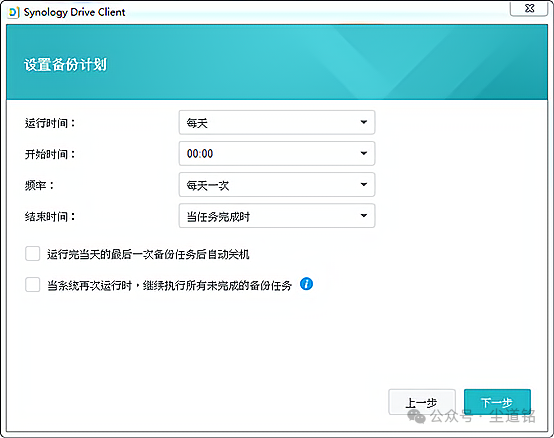The width and height of the screenshot is (554, 438).
Task: Click the 运行时间 field label
Action: [50, 123]
